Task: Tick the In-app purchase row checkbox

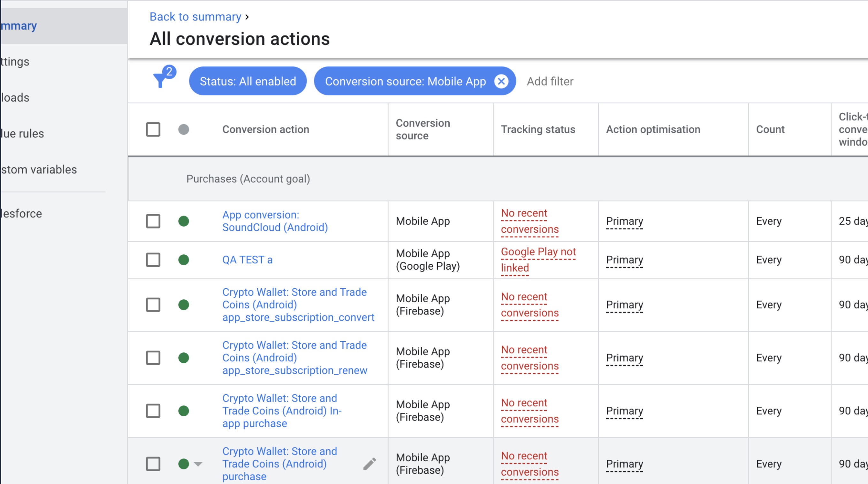Action: 153,411
